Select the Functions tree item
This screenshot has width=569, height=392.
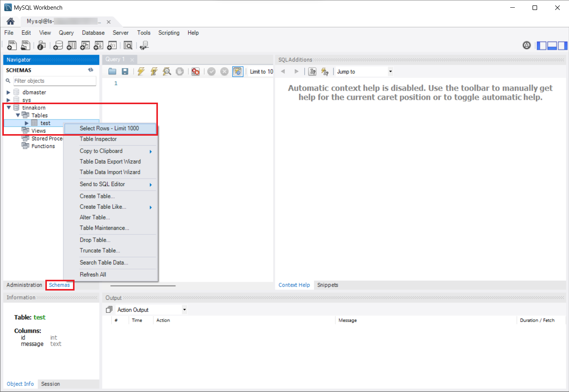point(43,146)
